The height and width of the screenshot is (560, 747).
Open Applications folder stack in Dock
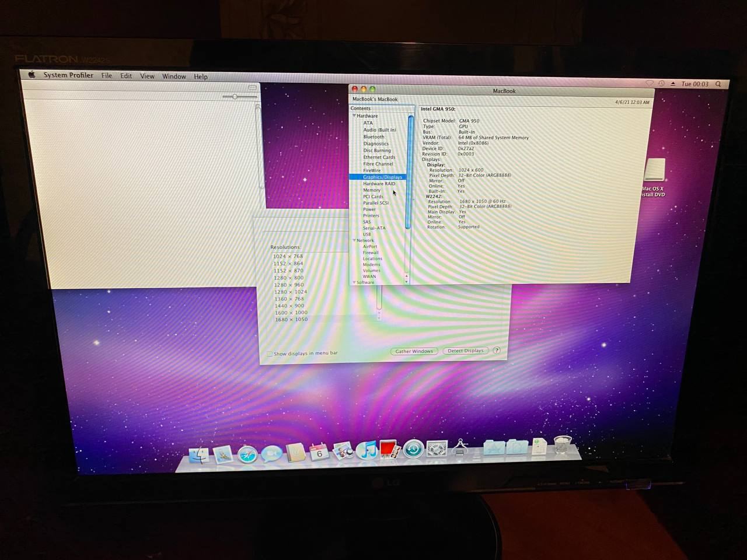click(494, 447)
